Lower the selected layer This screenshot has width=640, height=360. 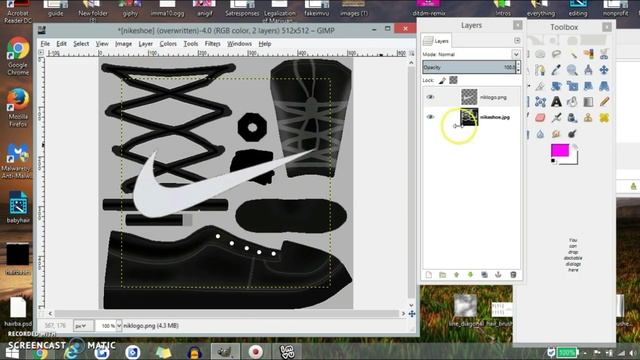point(470,275)
